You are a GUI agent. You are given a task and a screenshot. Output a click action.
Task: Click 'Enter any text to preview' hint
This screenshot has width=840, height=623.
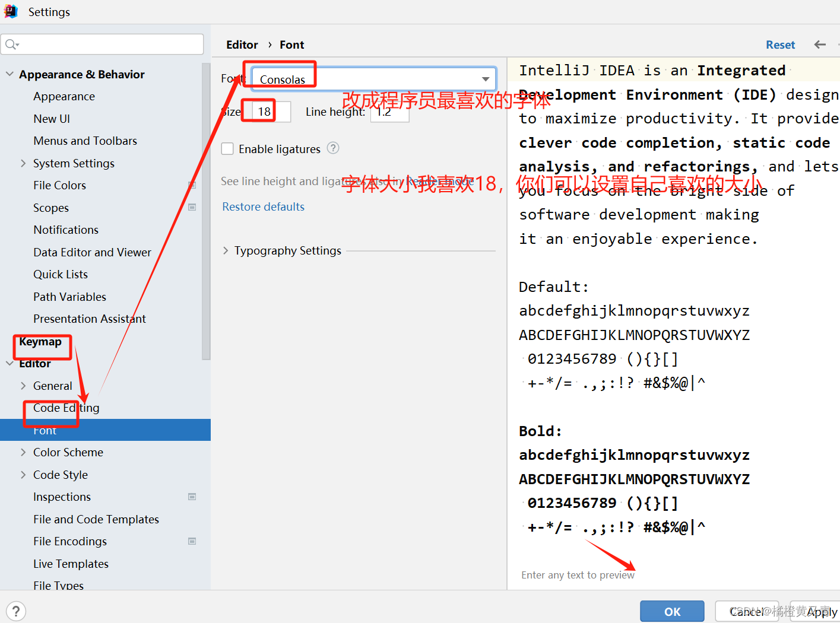click(578, 575)
